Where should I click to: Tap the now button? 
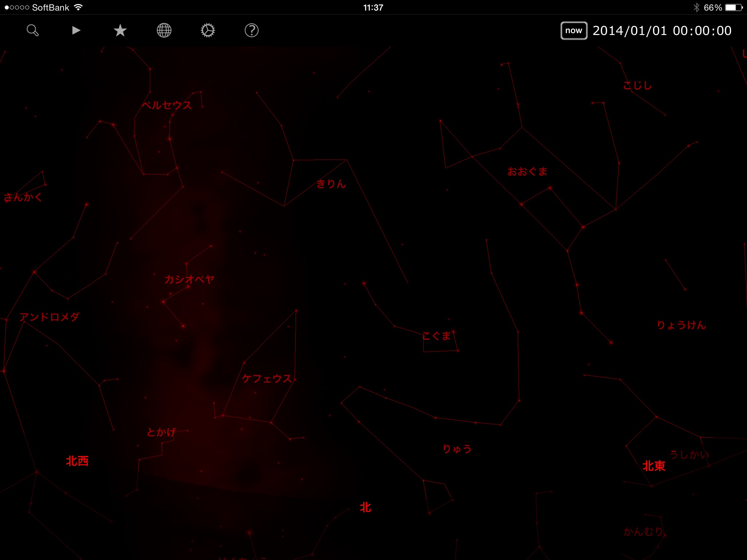point(574,31)
